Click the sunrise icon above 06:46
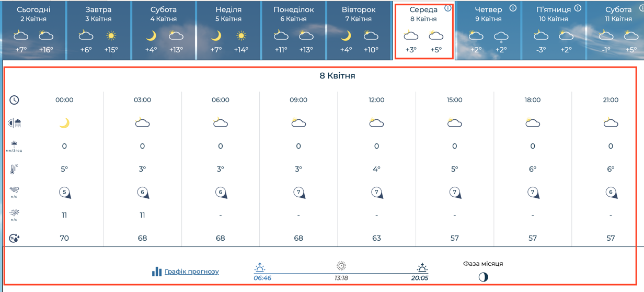This screenshot has width=644, height=292. [x=260, y=267]
